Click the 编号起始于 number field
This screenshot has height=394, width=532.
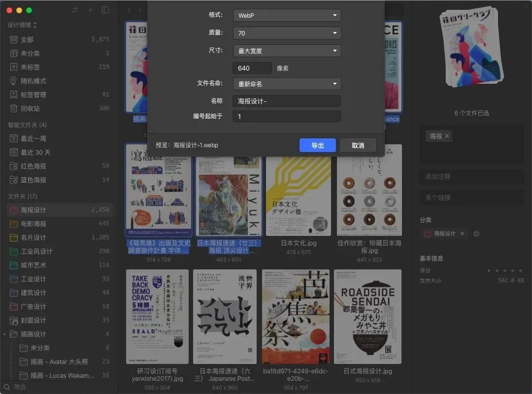[287, 116]
